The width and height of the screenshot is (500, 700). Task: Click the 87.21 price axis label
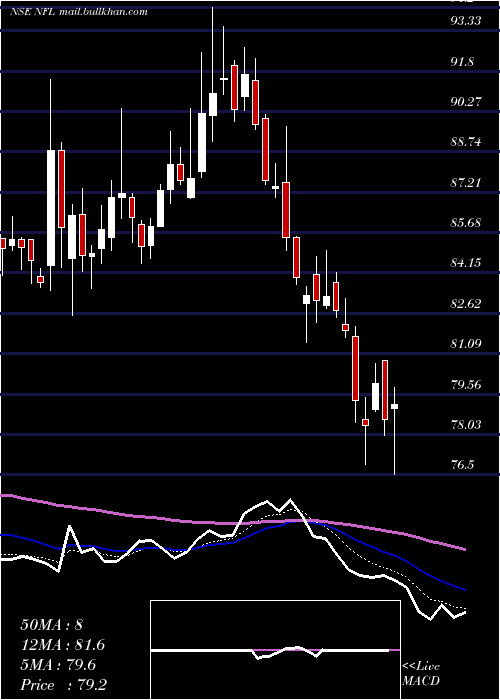coord(466,182)
